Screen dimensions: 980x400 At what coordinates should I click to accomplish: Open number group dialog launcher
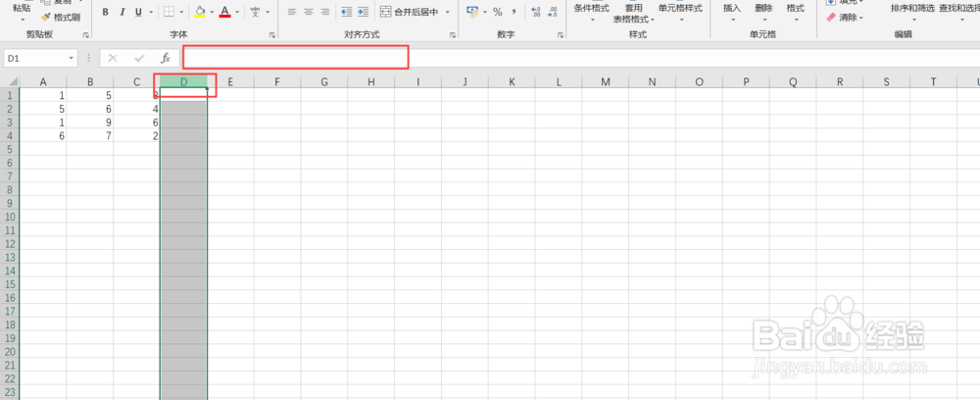coord(560,35)
